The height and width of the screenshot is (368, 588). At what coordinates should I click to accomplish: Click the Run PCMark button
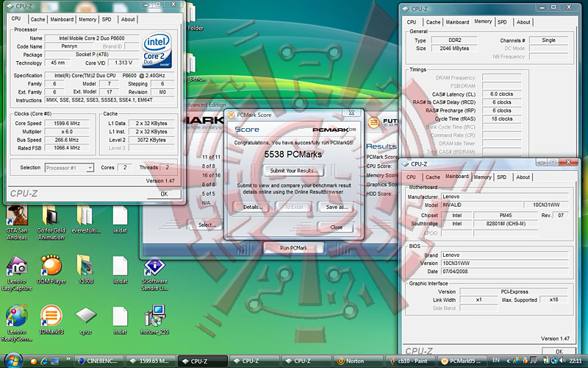pyautogui.click(x=293, y=248)
